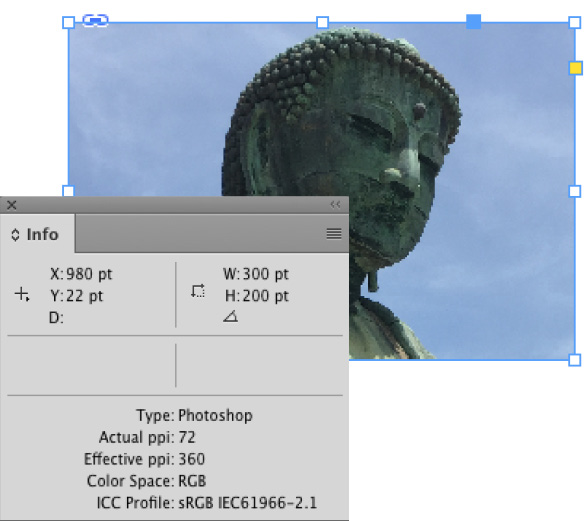586x521 pixels.
Task: Click the Effective ppi: 360 line
Action: coord(144,459)
